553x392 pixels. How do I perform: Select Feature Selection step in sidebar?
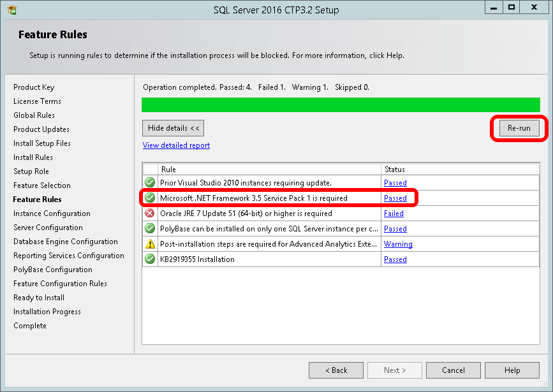[42, 185]
